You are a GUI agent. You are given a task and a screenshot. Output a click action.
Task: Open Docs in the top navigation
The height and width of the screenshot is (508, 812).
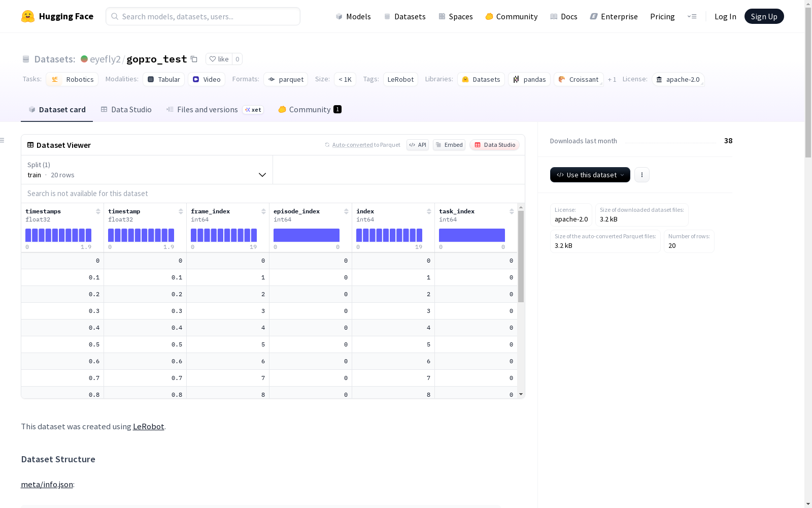pos(564,16)
